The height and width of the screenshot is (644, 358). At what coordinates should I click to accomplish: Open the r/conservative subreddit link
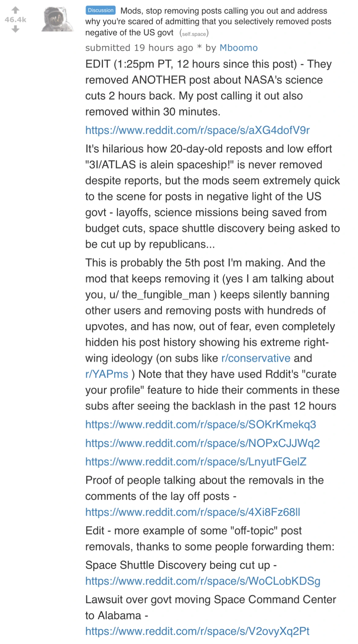pos(255,358)
